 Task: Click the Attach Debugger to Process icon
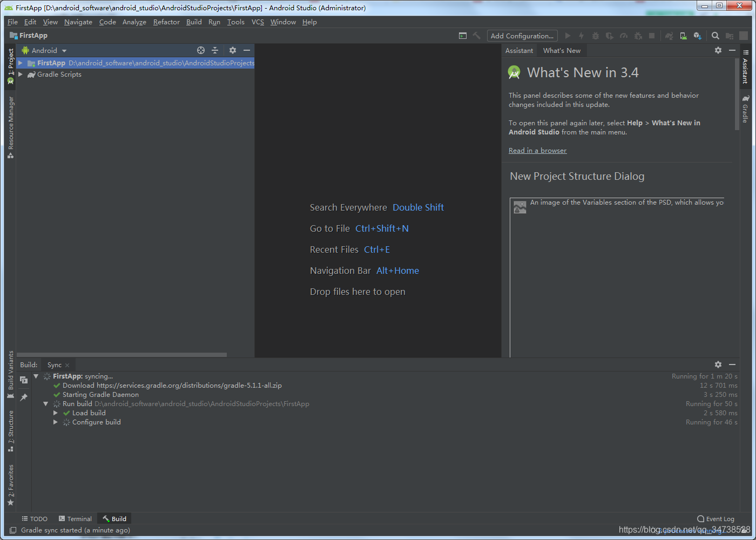coord(638,36)
